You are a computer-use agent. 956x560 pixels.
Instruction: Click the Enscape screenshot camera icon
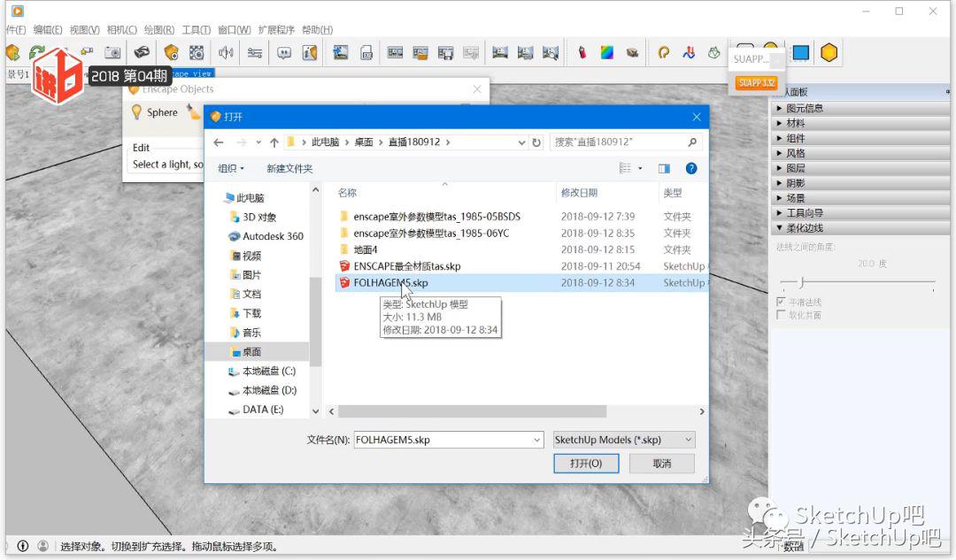tap(112, 53)
